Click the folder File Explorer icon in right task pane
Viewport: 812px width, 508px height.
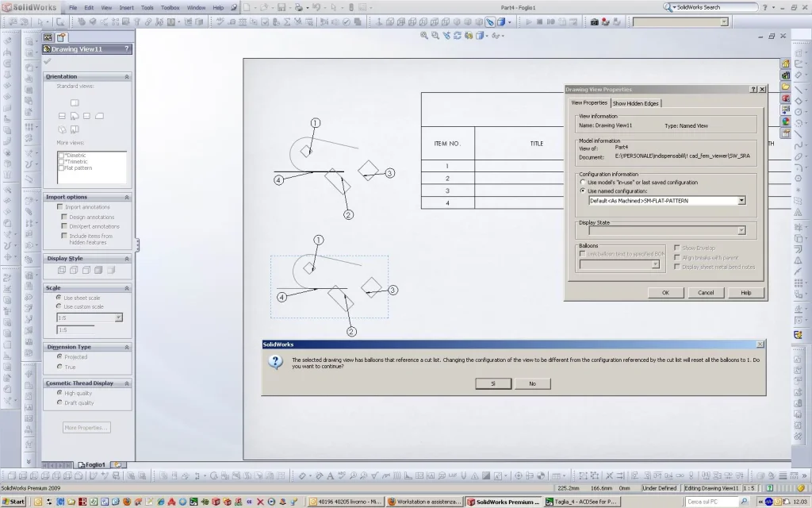(x=786, y=87)
